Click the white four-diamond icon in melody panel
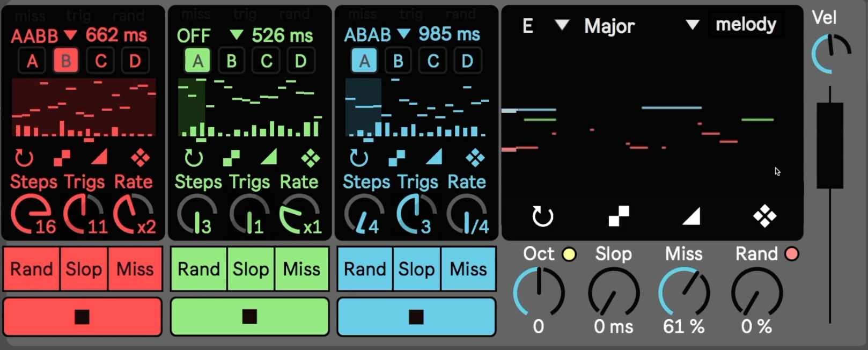This screenshot has height=350, width=868. point(764,216)
